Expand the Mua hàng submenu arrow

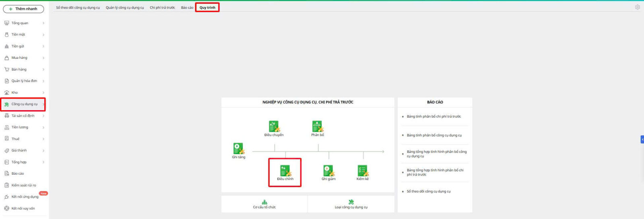click(43, 58)
